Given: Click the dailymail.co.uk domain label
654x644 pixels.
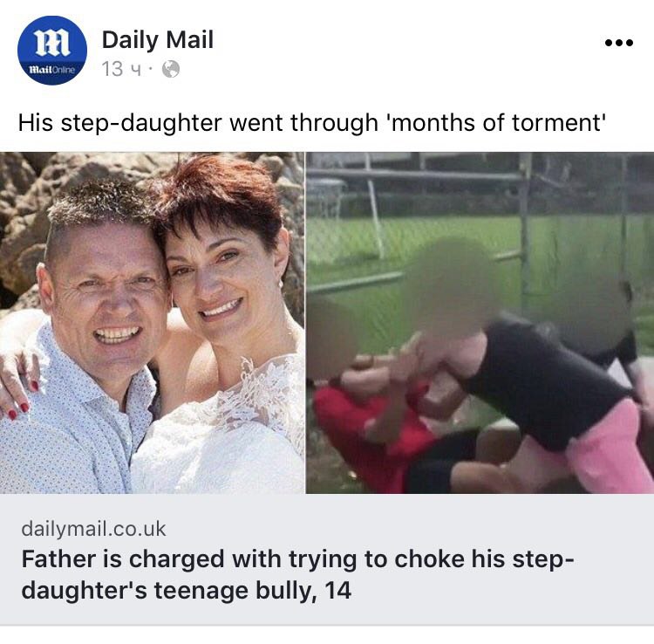Looking at the screenshot, I should tap(93, 529).
